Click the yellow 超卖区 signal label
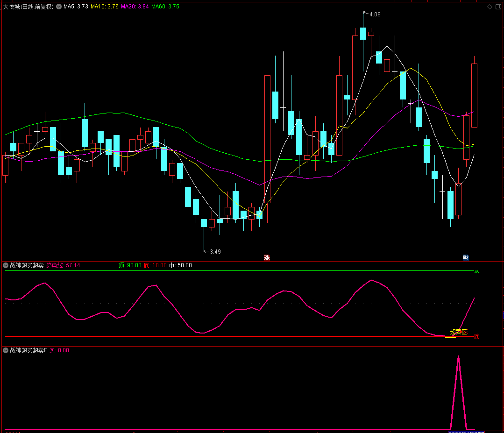The height and width of the screenshot is (433, 504). pos(459,332)
